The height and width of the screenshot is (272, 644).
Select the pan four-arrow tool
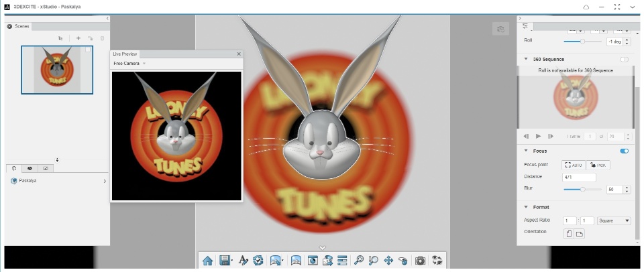click(388, 260)
